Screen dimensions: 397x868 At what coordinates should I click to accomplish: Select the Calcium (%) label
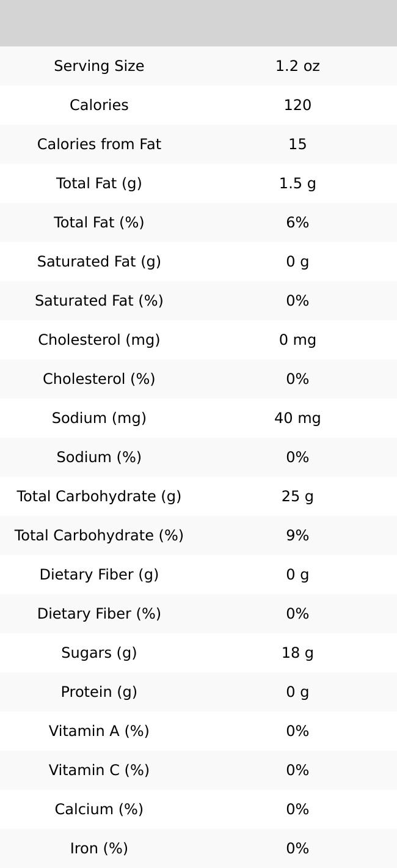coord(99,809)
